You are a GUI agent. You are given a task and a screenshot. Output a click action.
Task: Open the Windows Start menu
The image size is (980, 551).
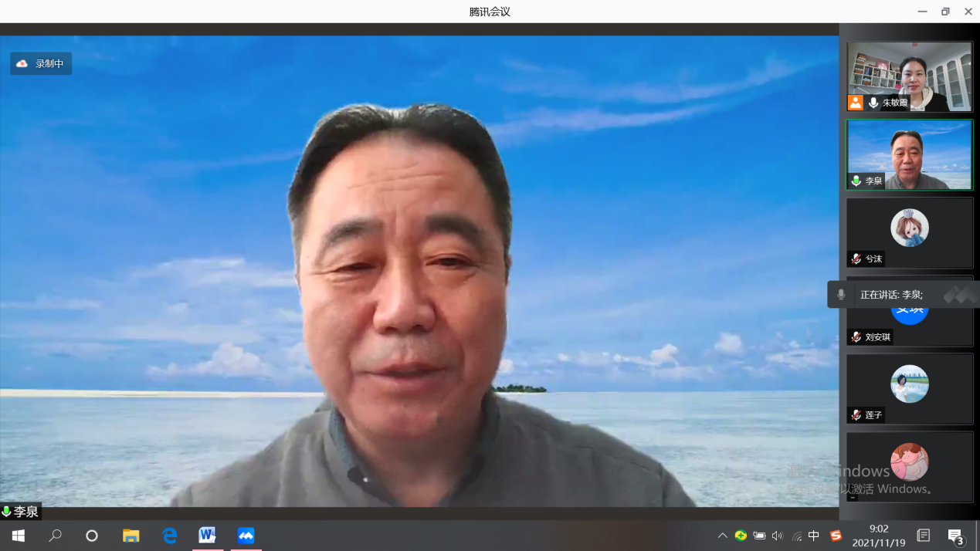pyautogui.click(x=18, y=536)
